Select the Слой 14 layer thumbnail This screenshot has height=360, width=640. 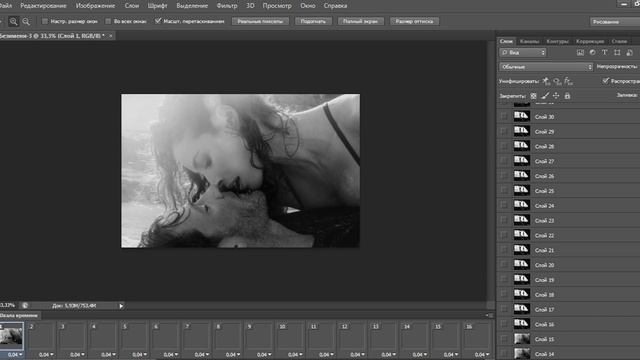[x=522, y=353]
